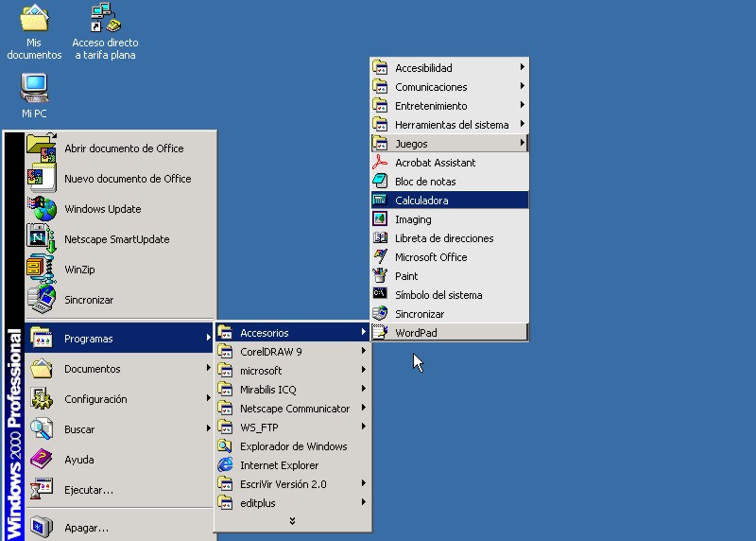756x541 pixels.
Task: Click the Configuración icon
Action: (x=42, y=398)
